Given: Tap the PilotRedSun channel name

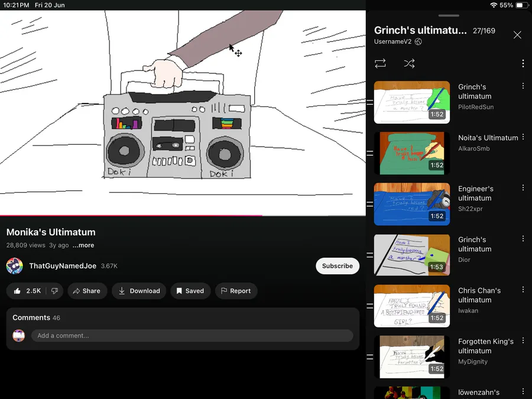Looking at the screenshot, I should pyautogui.click(x=476, y=107).
